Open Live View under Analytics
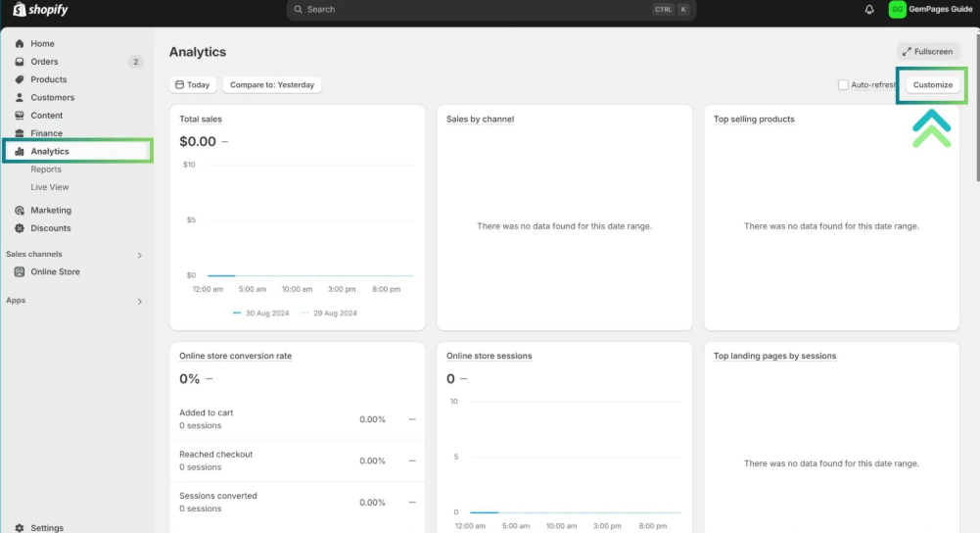Viewport: 980px width, 533px height. pyautogui.click(x=49, y=187)
